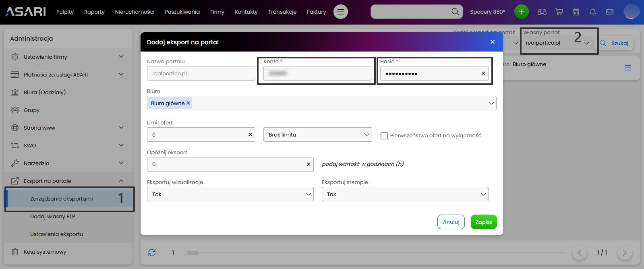The image size is (644, 269).
Task: Click the Zapisz button
Action: [x=483, y=222]
